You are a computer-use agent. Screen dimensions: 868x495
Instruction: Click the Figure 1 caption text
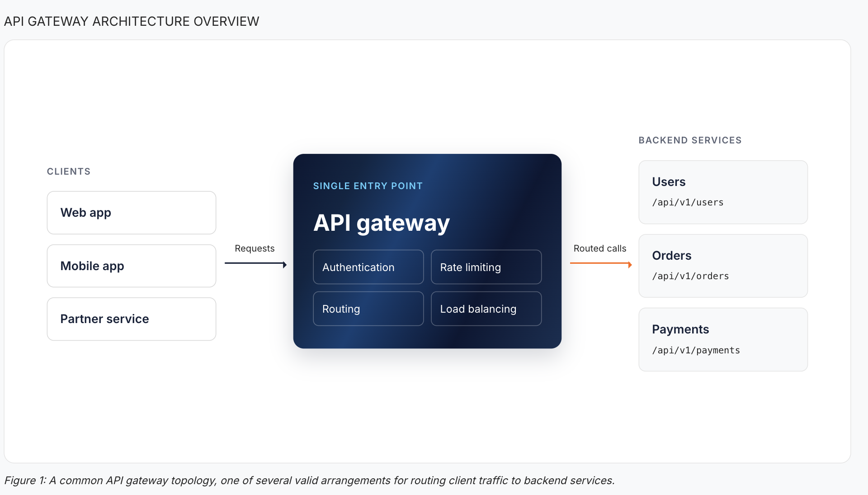[310, 481]
